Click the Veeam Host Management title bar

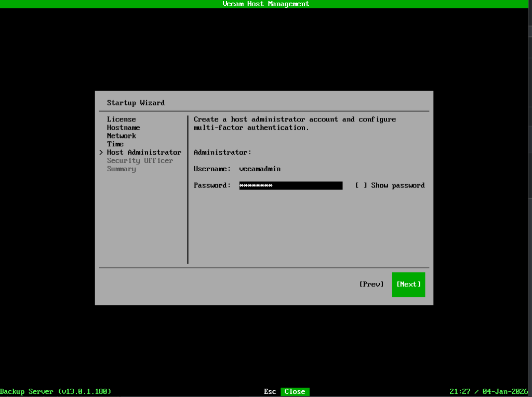[265, 4]
